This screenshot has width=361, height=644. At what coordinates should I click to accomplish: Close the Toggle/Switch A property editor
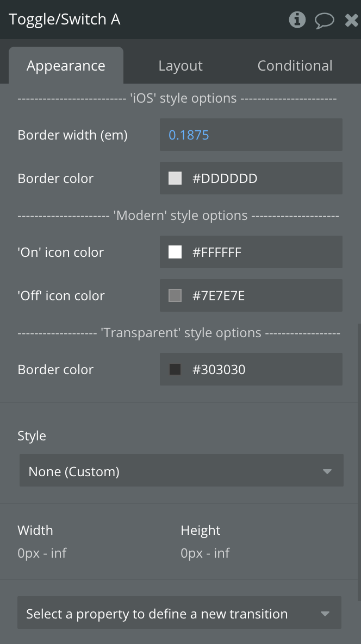click(351, 21)
